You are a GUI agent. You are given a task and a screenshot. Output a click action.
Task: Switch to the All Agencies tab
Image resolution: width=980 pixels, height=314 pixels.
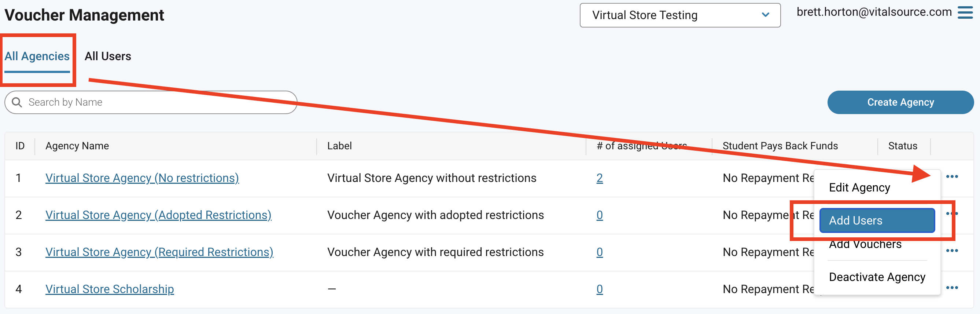coord(37,56)
